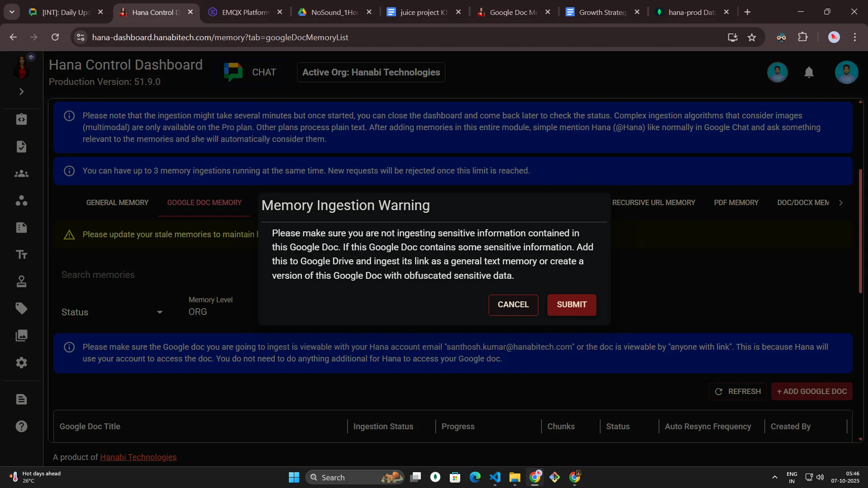
Task: Open the Status dropdown filter
Action: click(x=112, y=312)
